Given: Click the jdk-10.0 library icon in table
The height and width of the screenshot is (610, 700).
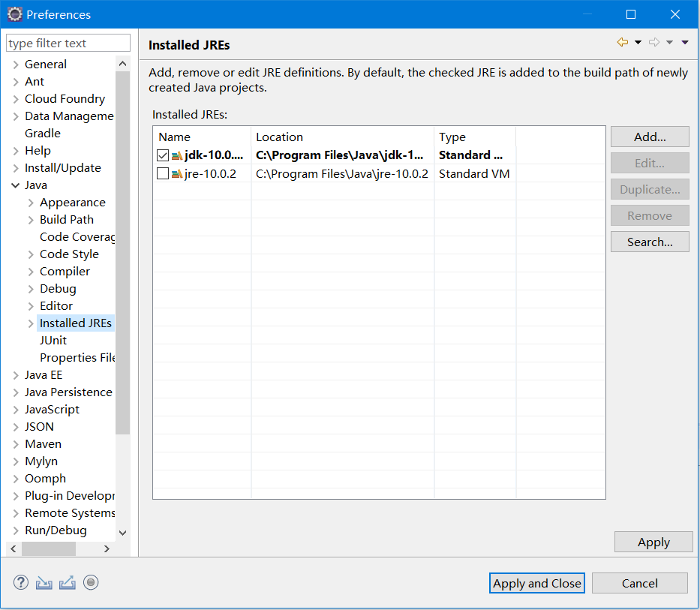Looking at the screenshot, I should [177, 156].
